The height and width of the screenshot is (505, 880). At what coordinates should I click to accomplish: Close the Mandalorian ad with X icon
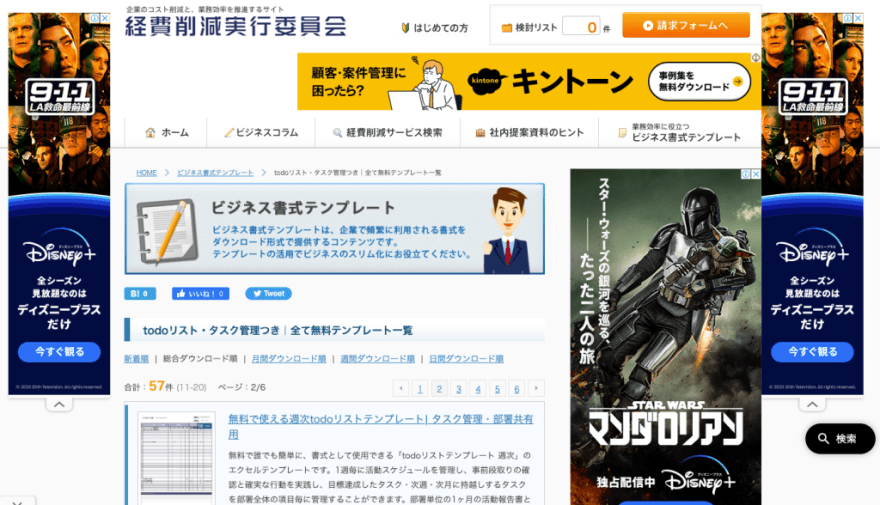tap(756, 174)
